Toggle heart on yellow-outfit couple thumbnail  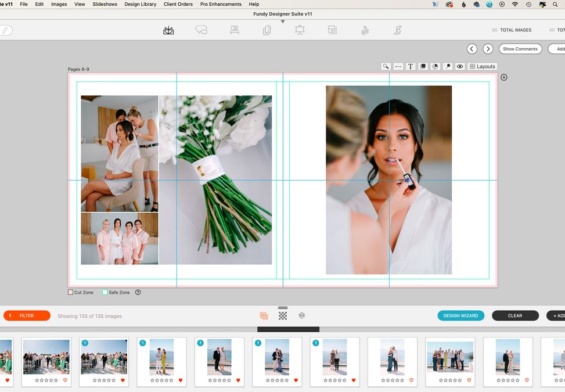(x=181, y=380)
